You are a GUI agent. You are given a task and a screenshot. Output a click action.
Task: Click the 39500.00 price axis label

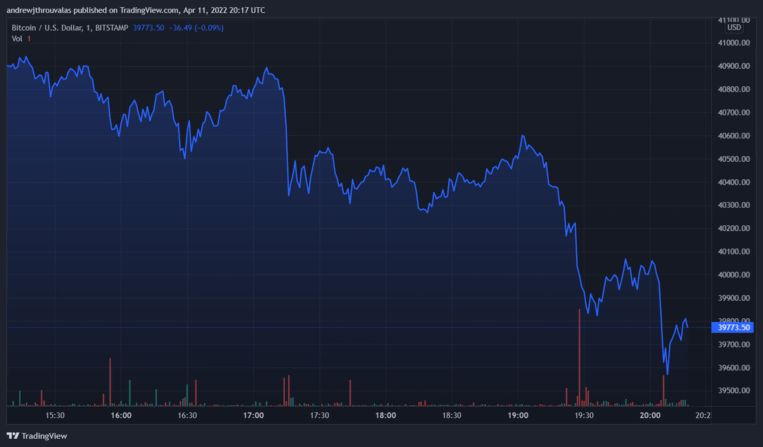(735, 391)
